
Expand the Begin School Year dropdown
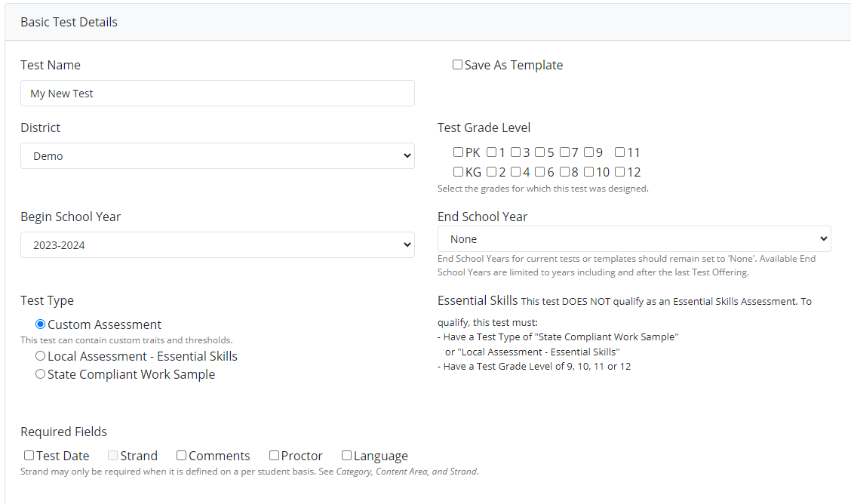coord(217,245)
